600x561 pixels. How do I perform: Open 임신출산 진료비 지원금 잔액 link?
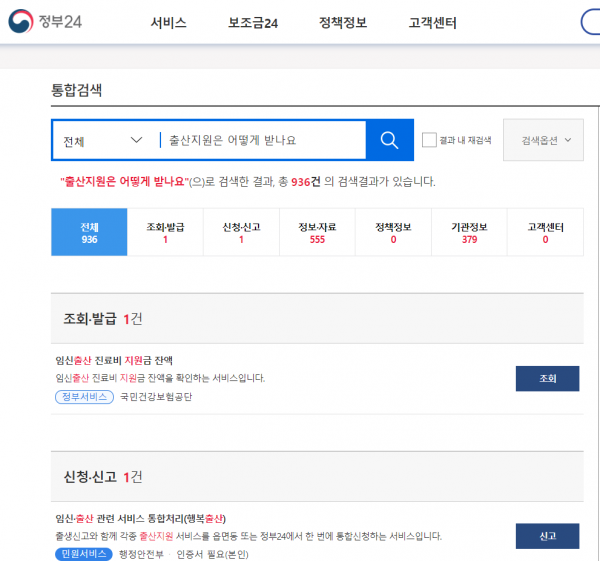[x=114, y=360]
